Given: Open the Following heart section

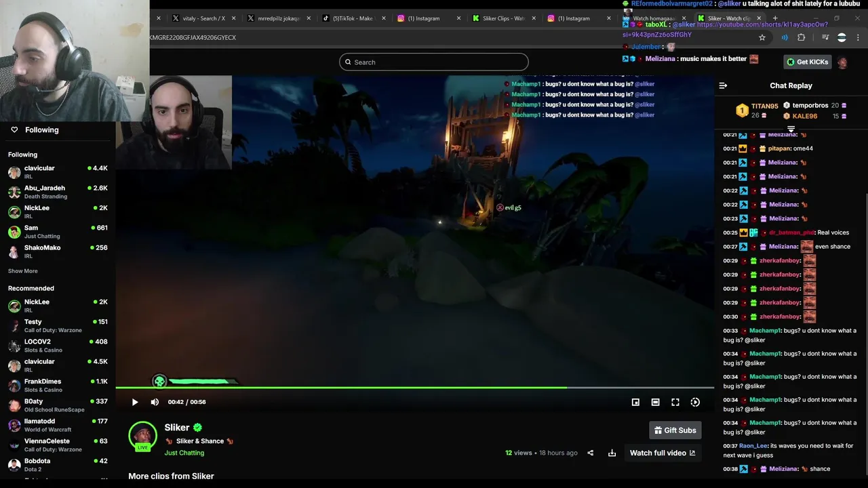Looking at the screenshot, I should click(x=34, y=129).
